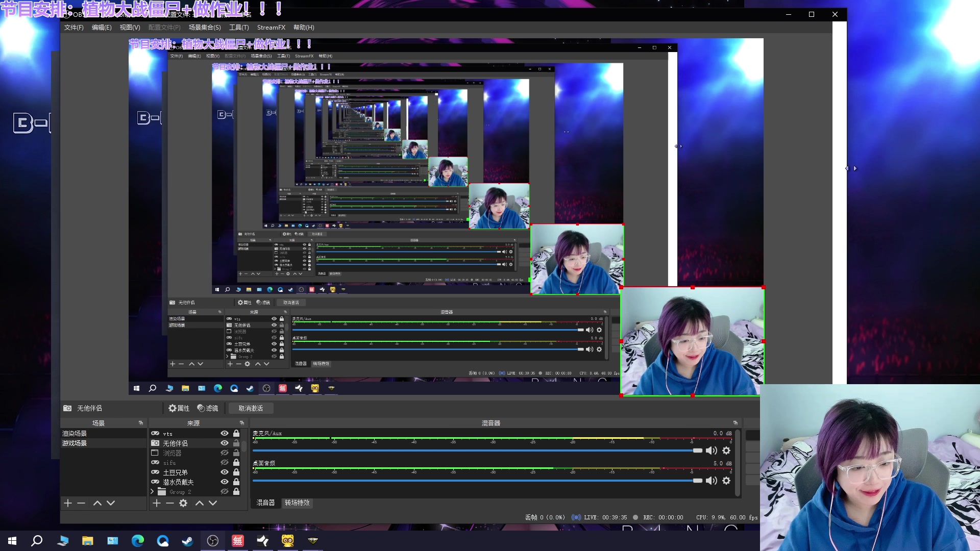Switch to 转场特效 tab
The height and width of the screenshot is (551, 980).
click(297, 503)
